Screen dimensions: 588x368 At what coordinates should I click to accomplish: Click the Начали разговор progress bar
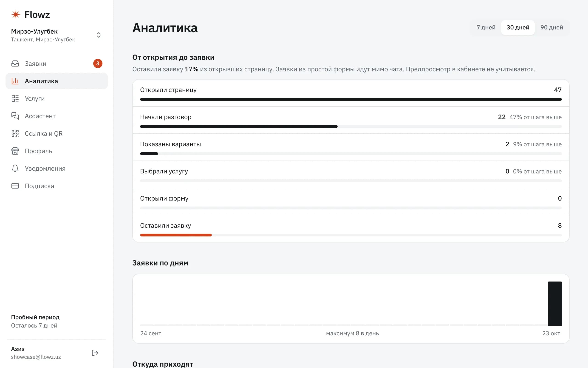(x=239, y=126)
